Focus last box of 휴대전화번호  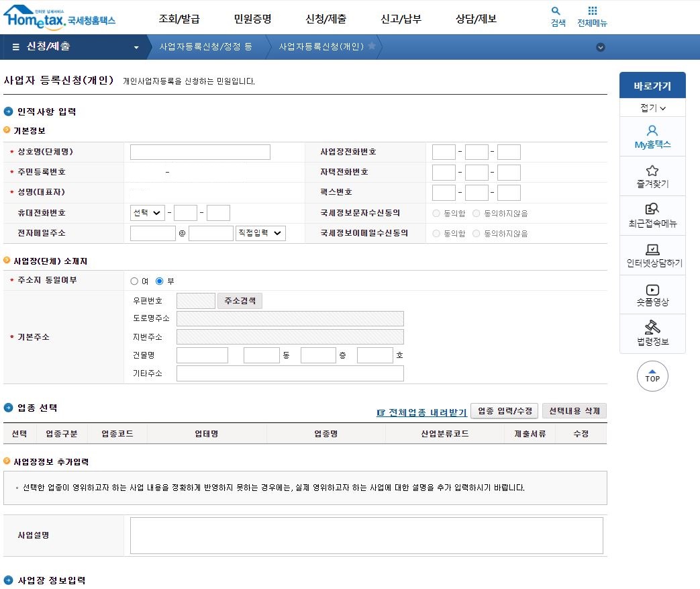coord(218,213)
